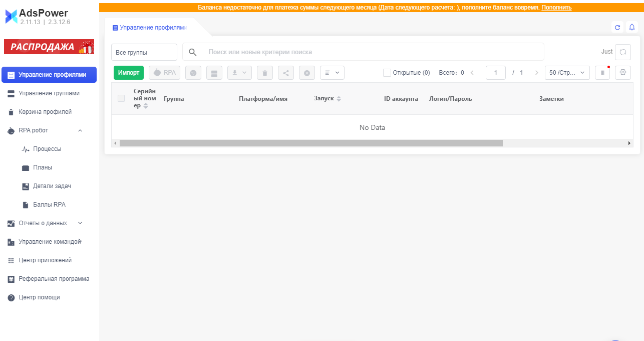Expand Управление командой menu
The image size is (644, 341).
click(49, 242)
